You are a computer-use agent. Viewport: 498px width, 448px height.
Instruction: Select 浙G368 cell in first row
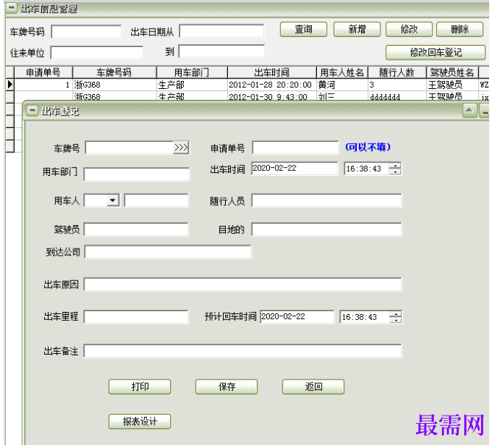pyautogui.click(x=114, y=85)
